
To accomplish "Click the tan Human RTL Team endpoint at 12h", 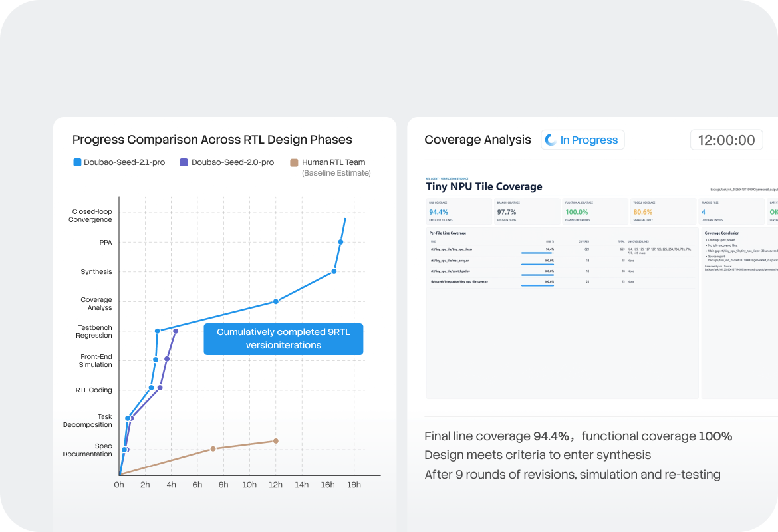I will click(x=276, y=441).
